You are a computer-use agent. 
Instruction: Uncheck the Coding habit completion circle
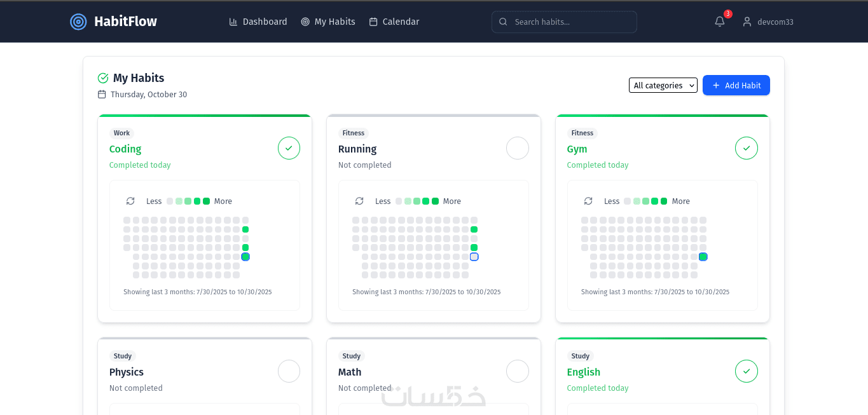pos(289,148)
